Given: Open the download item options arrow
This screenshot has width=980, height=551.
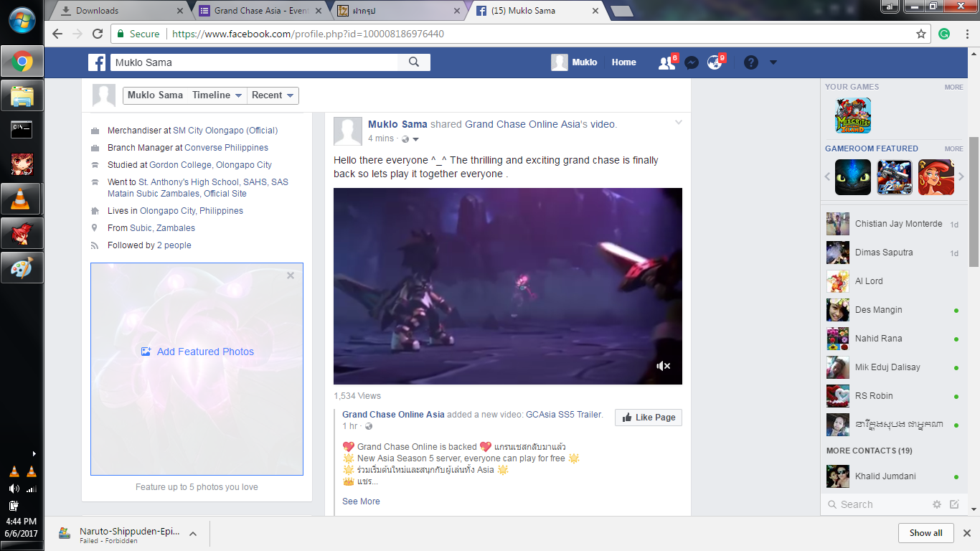Looking at the screenshot, I should [192, 534].
